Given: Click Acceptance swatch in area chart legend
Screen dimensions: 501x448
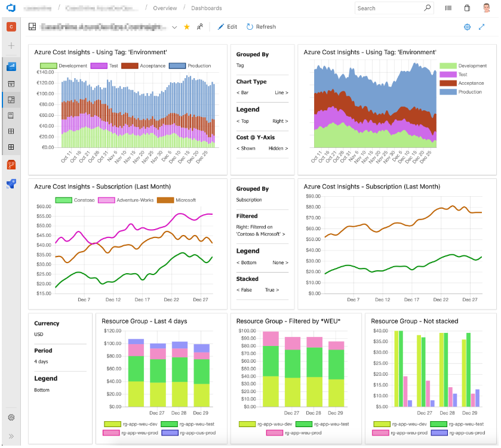Looking at the screenshot, I should tap(448, 83).
